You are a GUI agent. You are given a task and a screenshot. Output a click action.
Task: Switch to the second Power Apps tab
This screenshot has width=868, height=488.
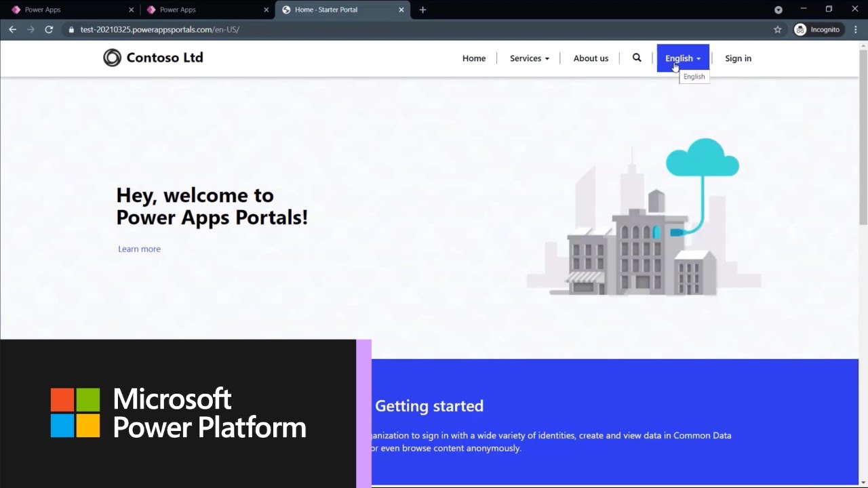point(207,9)
